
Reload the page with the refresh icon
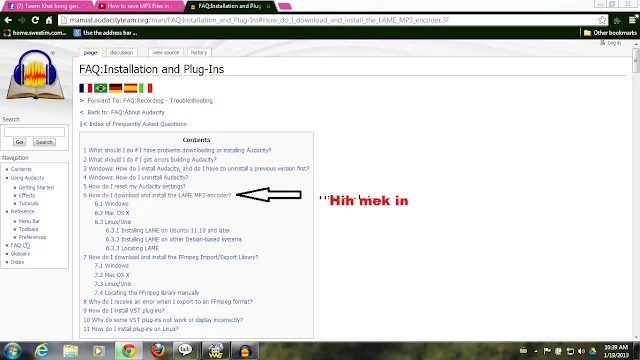(35, 20)
